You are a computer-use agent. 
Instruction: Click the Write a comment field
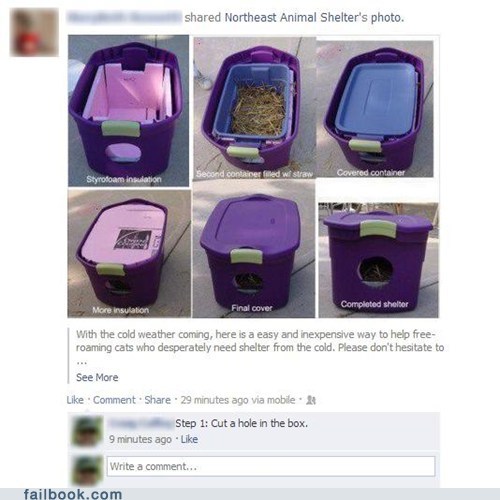pos(271,466)
